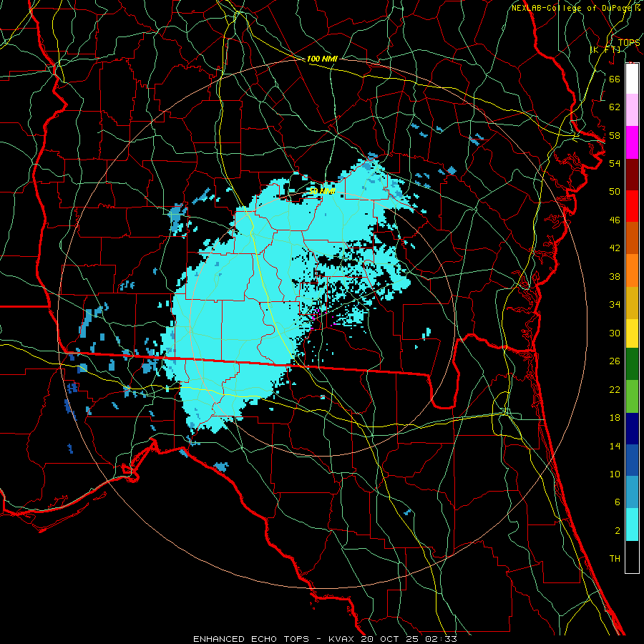Click the gold 34 kft legend swatch
The height and width of the screenshot is (644, 644).
tap(632, 302)
